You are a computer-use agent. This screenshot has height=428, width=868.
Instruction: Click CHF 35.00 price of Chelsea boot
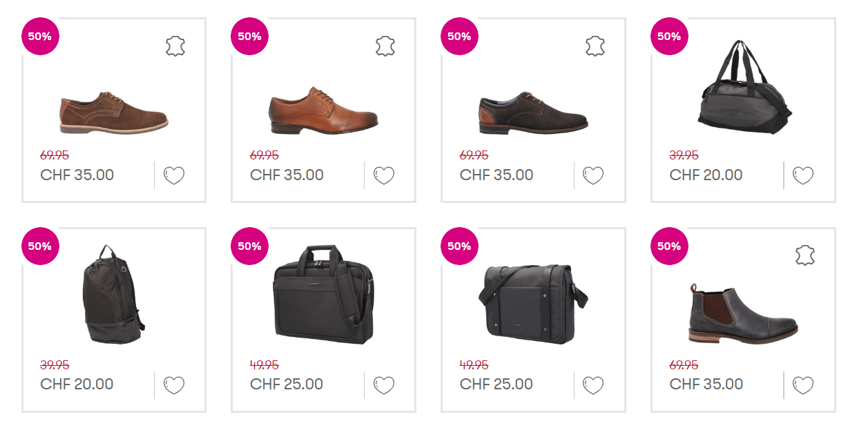coord(706,385)
